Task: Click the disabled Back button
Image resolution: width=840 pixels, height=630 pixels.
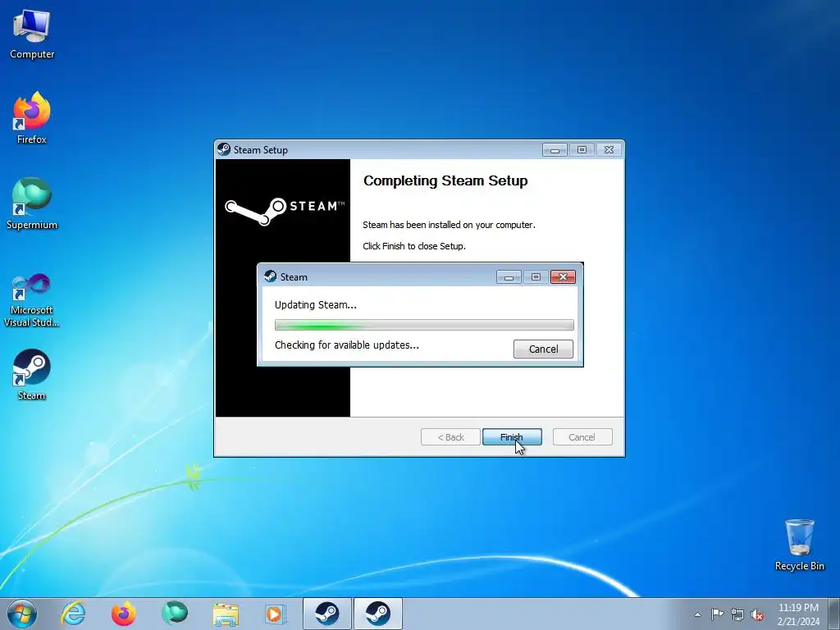Action: pyautogui.click(x=450, y=437)
